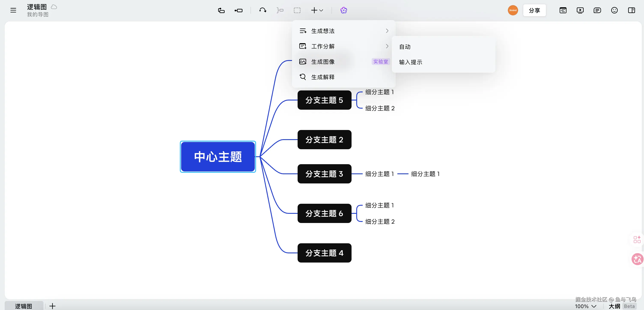Click the document title 逻辑图
The height and width of the screenshot is (310, 644).
tap(37, 7)
